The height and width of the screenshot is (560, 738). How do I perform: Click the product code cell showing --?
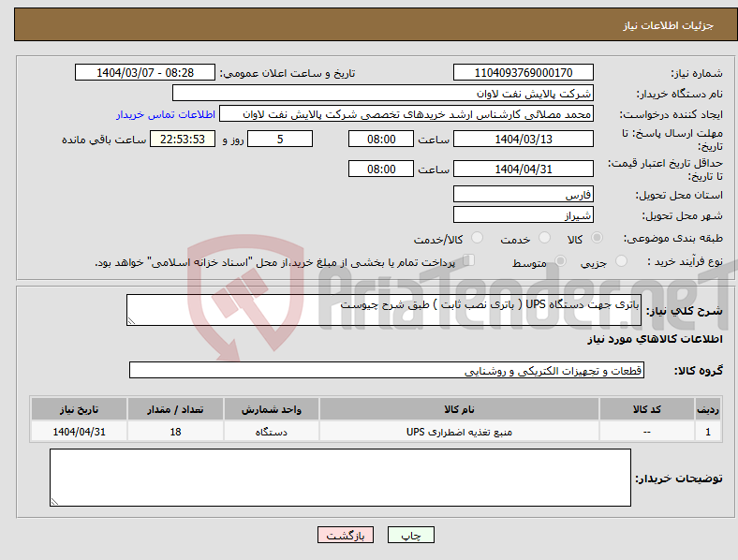click(647, 432)
